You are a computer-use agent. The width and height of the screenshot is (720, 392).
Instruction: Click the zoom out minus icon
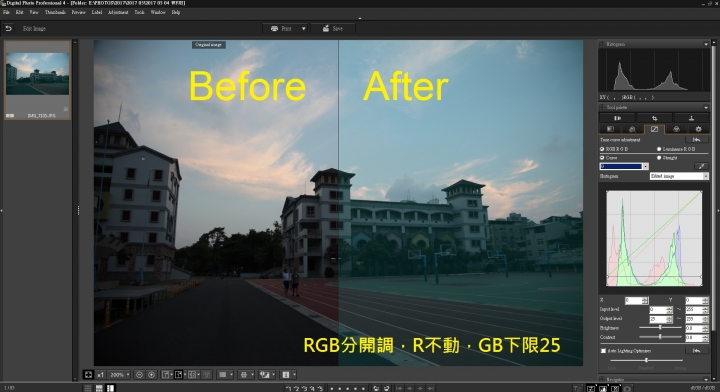tap(139, 375)
